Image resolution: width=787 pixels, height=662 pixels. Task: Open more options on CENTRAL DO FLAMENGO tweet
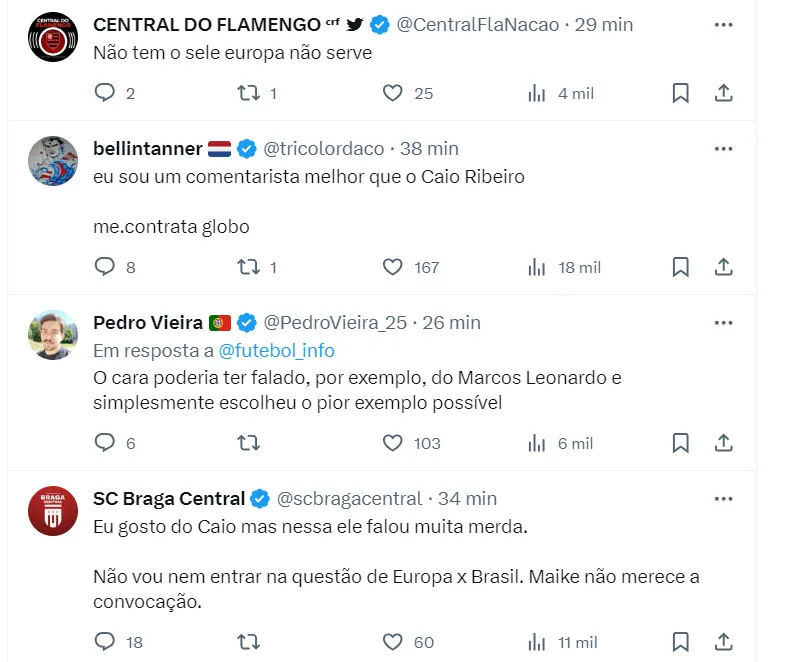[x=724, y=25]
